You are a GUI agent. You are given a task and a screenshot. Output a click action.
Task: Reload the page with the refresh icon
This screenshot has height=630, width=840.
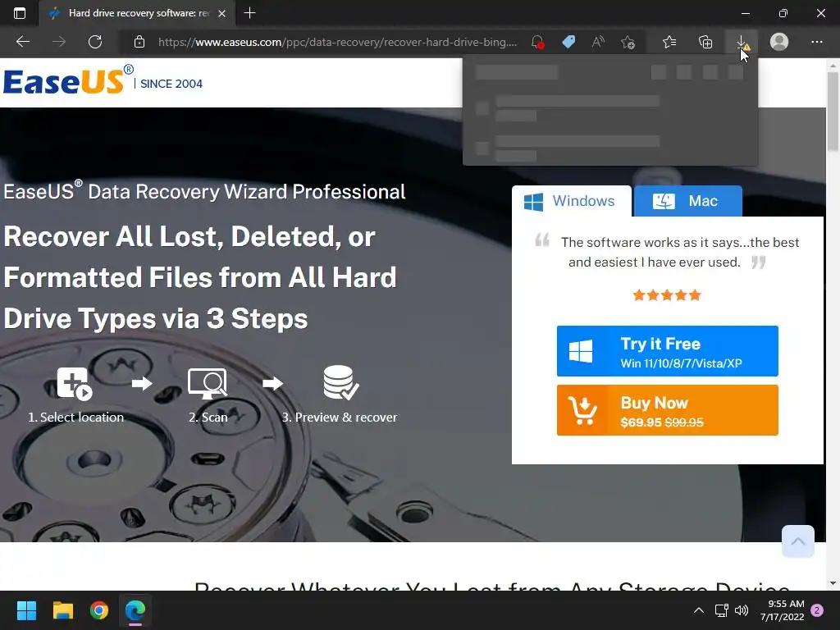tap(95, 42)
